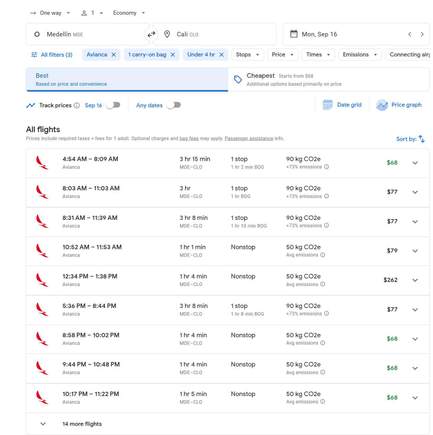Open the Date grid view
433x435 pixels.
point(342,105)
